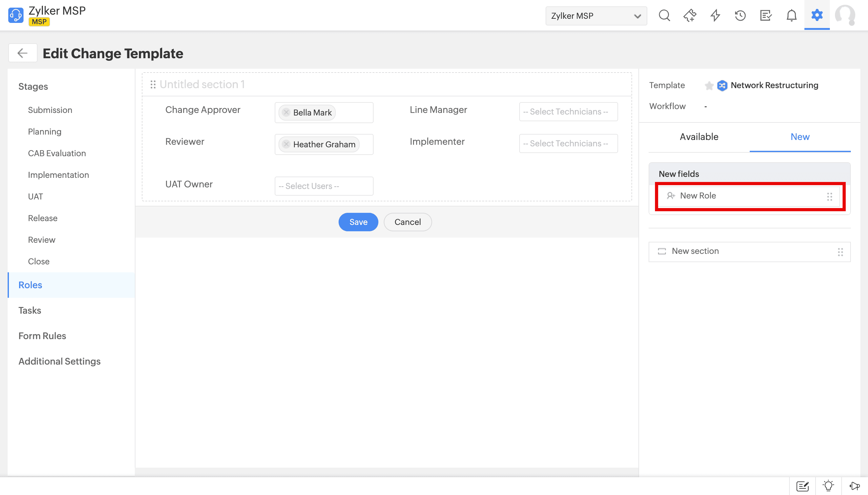
Task: Click the UAT Owner select users field
Action: pyautogui.click(x=323, y=186)
